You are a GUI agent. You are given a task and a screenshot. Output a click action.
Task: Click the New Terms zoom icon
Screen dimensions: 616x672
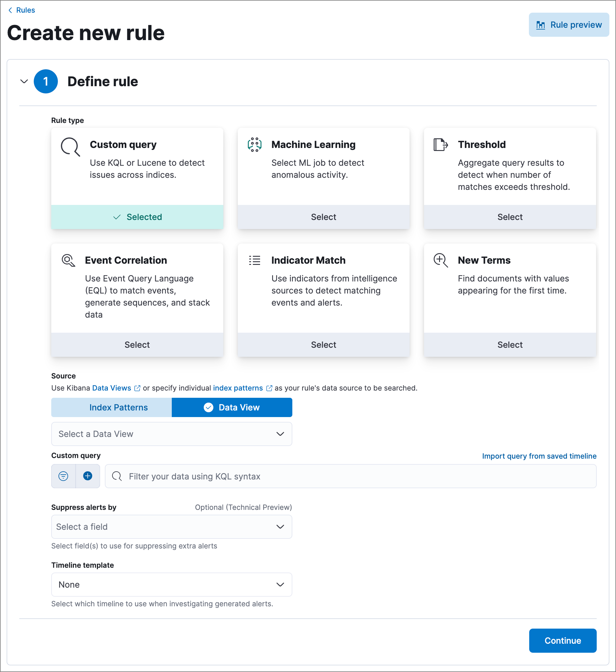(x=441, y=260)
